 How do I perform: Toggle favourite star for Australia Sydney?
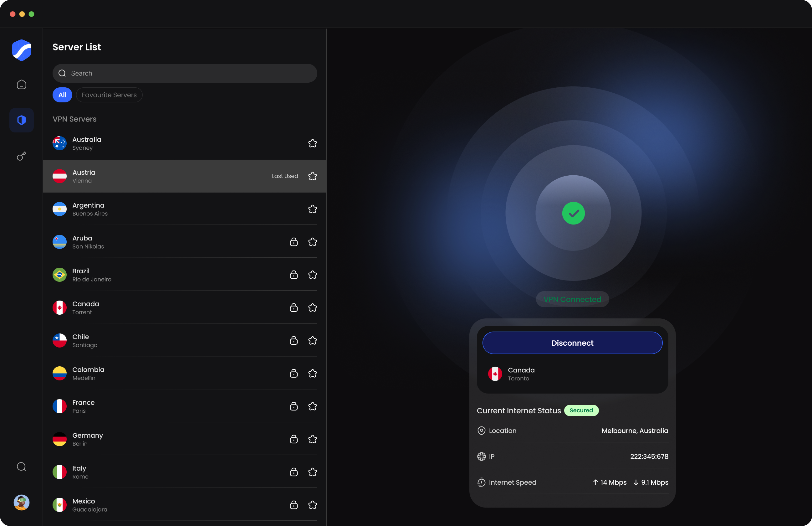click(313, 143)
